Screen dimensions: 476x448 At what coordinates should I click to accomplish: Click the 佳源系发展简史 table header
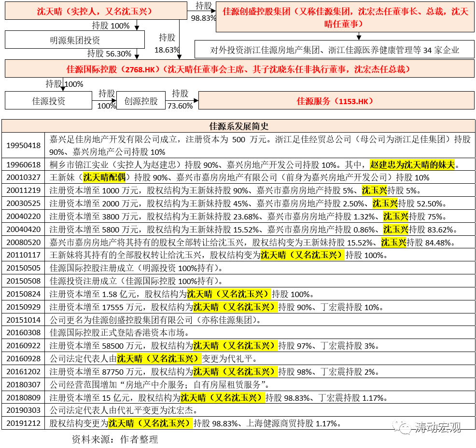238,126
